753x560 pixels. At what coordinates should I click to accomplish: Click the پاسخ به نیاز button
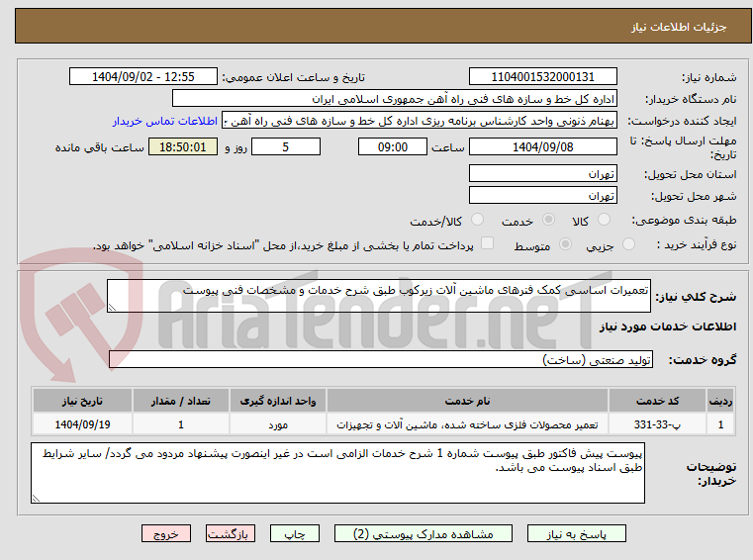[576, 533]
